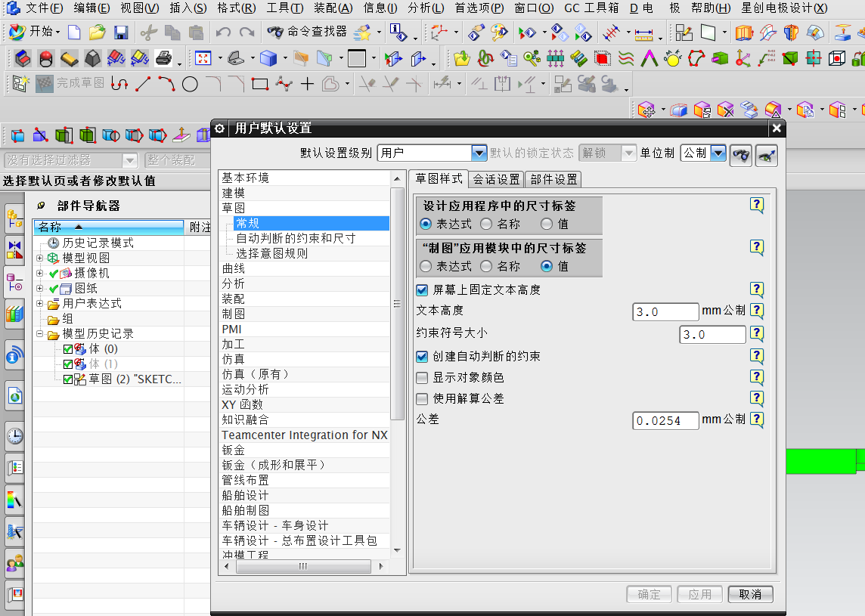Click the Save icon on the toolbar
Viewport: 865px width, 616px height.
coord(121,33)
